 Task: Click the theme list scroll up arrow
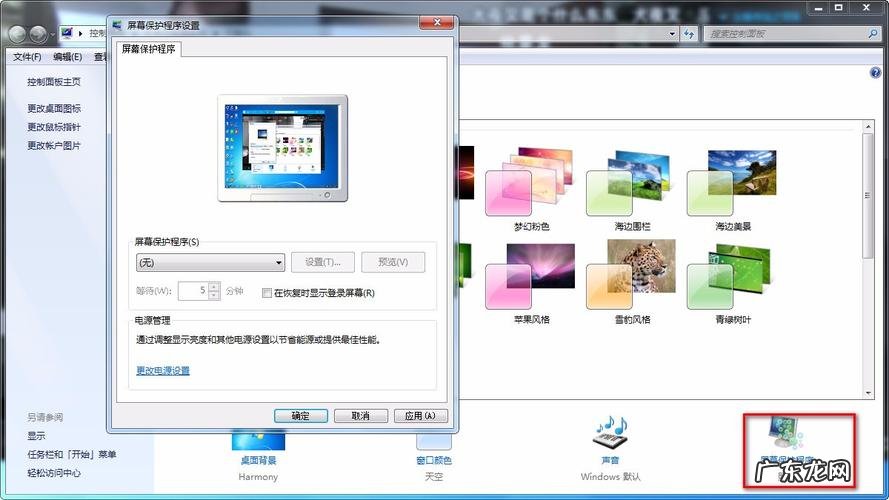[868, 126]
